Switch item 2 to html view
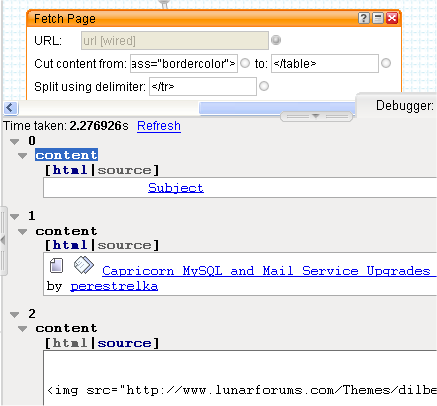This screenshot has height=406, width=437. pos(70,343)
